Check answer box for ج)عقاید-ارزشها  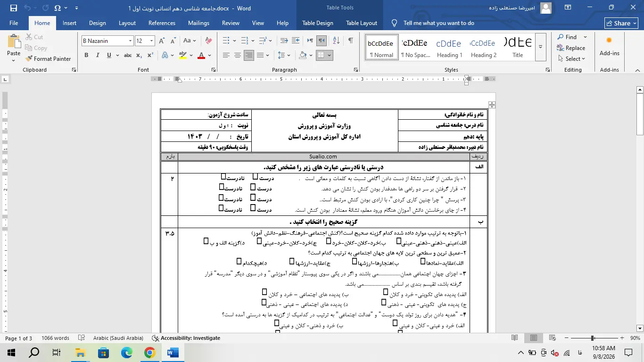[x=292, y=261]
